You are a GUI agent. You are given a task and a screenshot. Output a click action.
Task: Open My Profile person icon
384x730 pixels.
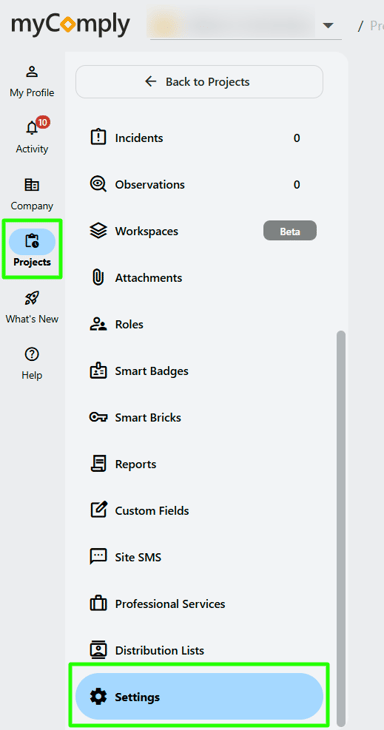tap(32, 72)
